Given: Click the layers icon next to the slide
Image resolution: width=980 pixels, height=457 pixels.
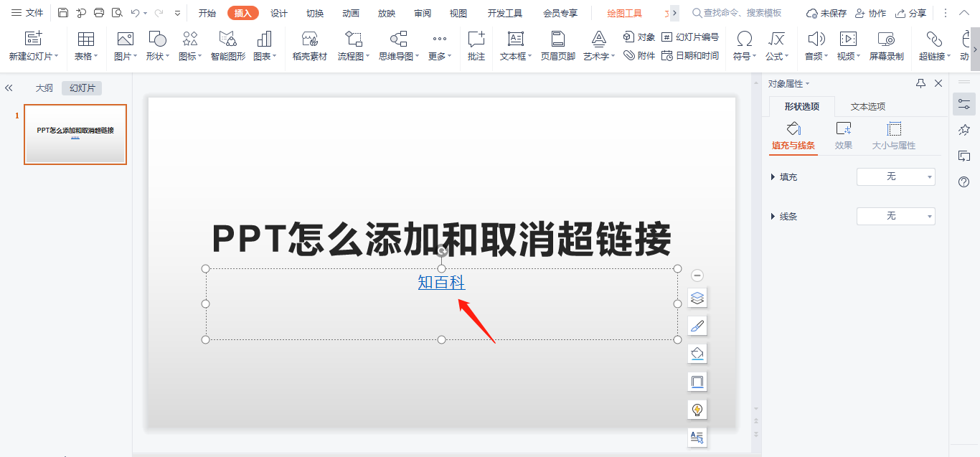Looking at the screenshot, I should click(x=696, y=297).
